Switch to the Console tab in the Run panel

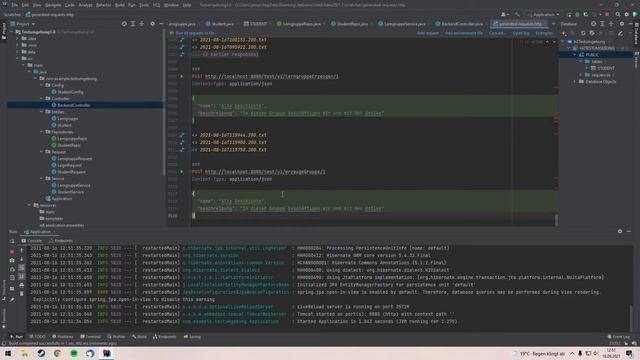point(31,241)
